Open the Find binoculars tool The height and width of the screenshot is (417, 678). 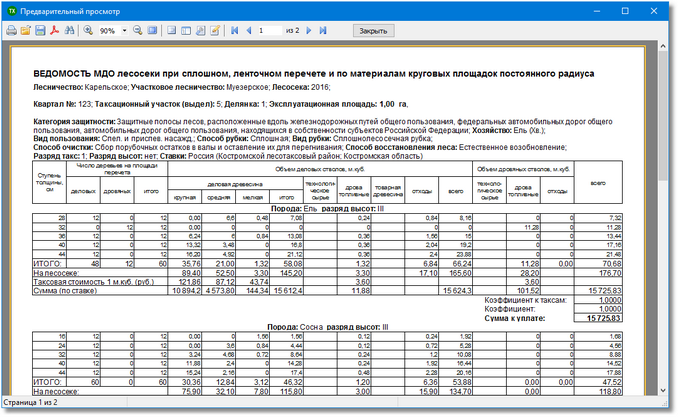coord(69,31)
